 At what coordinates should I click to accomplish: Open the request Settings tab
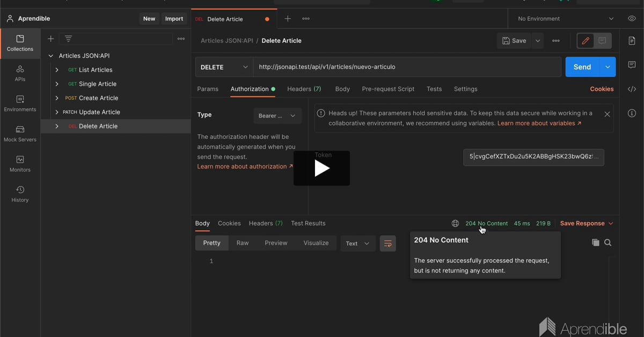pos(465,89)
